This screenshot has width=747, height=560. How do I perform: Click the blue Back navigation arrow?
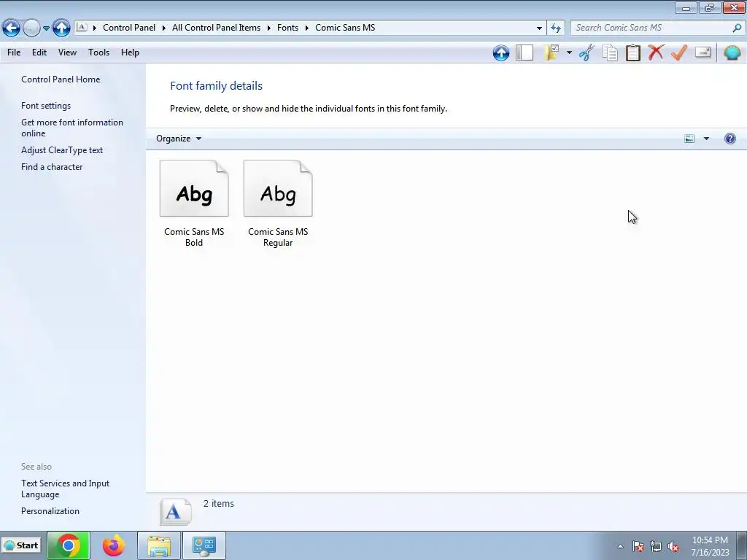(12, 28)
